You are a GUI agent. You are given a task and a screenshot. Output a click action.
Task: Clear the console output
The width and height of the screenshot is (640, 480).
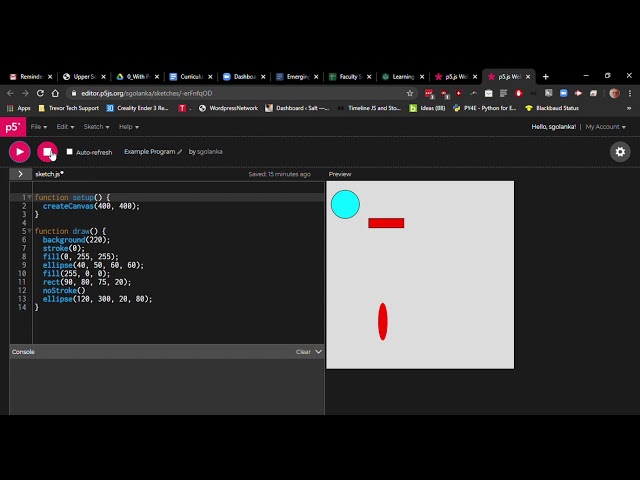tap(303, 352)
